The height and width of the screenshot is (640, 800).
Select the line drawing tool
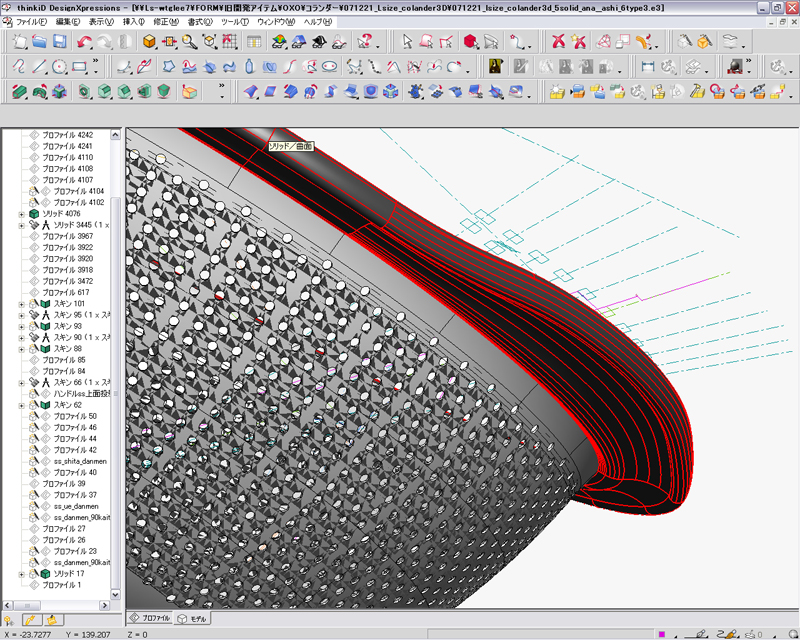tap(39, 66)
